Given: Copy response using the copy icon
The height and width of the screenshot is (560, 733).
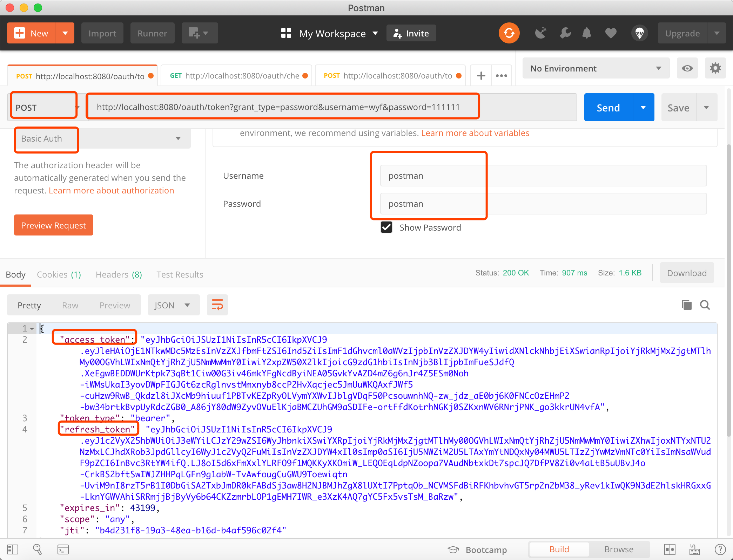Looking at the screenshot, I should click(x=686, y=305).
